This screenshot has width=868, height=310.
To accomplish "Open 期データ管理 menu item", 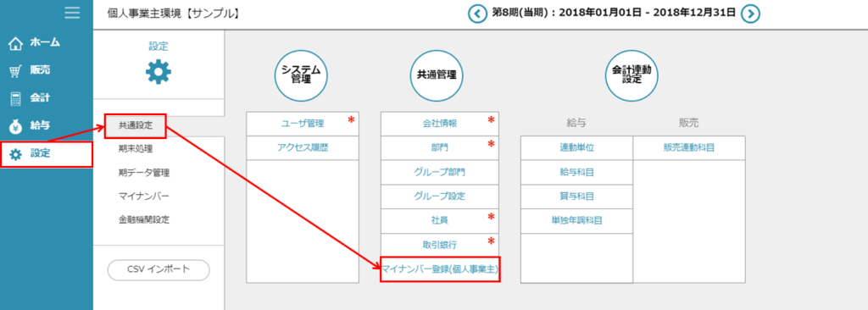I will tap(144, 172).
